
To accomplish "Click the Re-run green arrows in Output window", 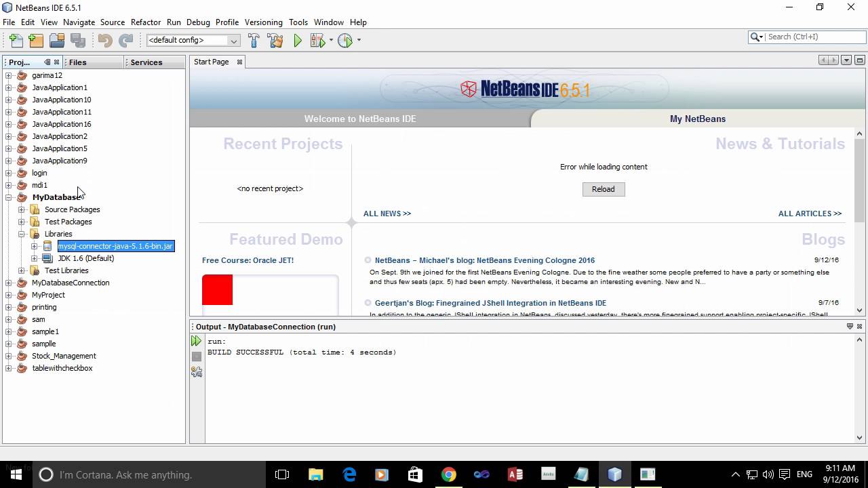I will [x=197, y=341].
